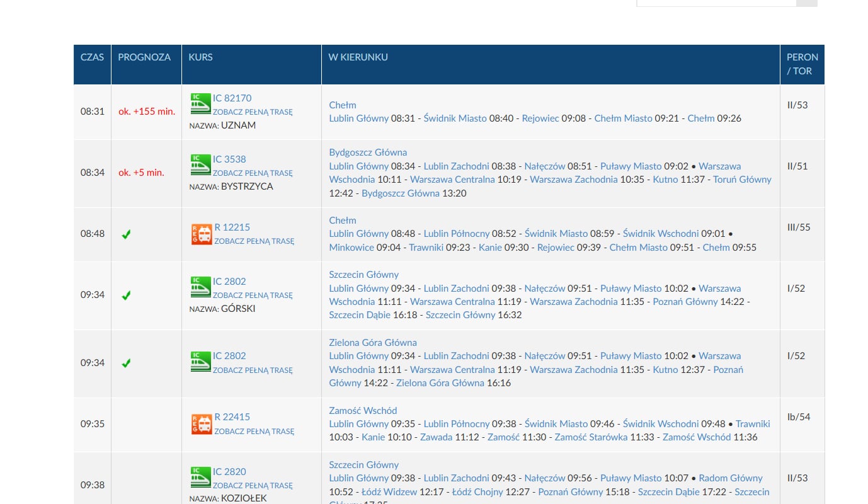
Task: Click the orange REG icon beside R 22415
Action: (202, 423)
